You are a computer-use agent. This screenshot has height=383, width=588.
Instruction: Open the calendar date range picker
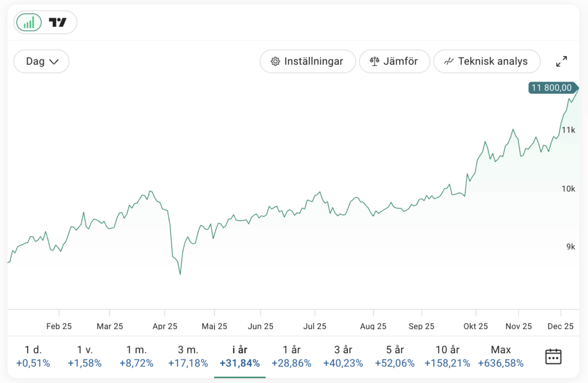pyautogui.click(x=553, y=357)
